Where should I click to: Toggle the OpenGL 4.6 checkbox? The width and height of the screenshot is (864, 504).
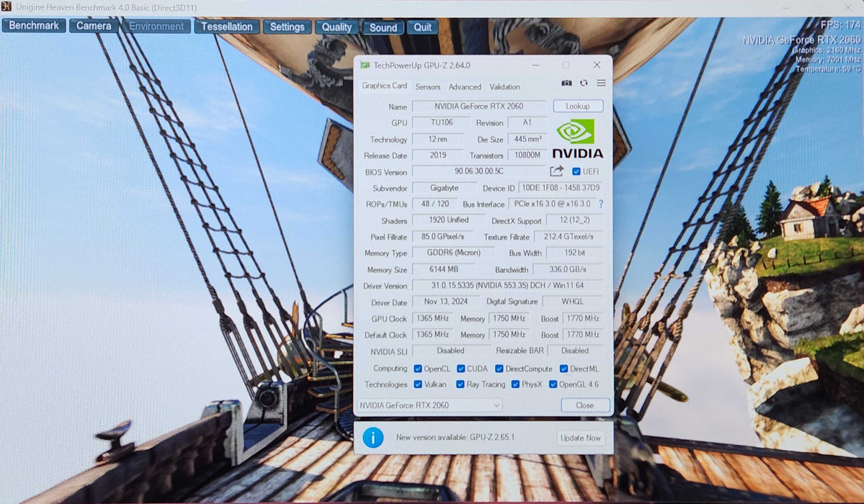(553, 384)
